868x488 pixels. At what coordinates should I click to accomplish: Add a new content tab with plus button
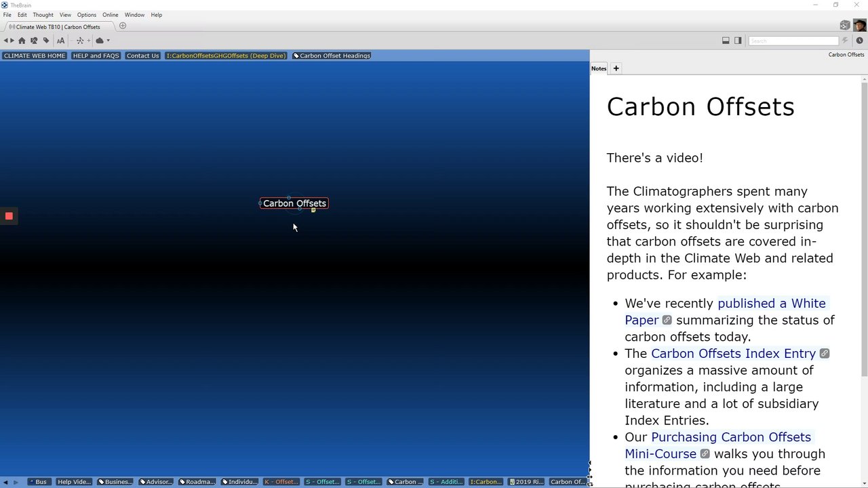click(616, 68)
